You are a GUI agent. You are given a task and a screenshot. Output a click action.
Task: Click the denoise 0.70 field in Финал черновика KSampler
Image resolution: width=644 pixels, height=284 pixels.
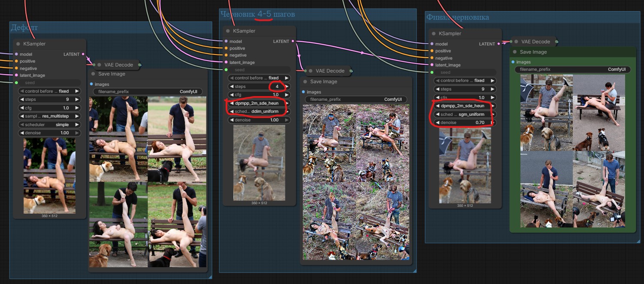[x=465, y=123]
